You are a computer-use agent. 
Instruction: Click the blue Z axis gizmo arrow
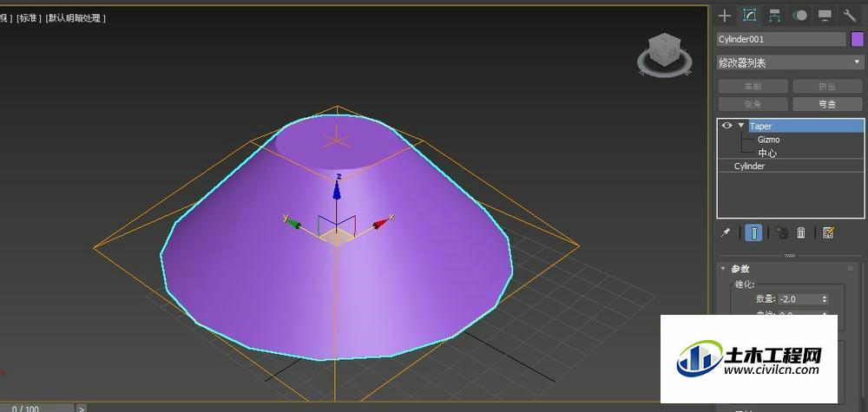(x=336, y=188)
